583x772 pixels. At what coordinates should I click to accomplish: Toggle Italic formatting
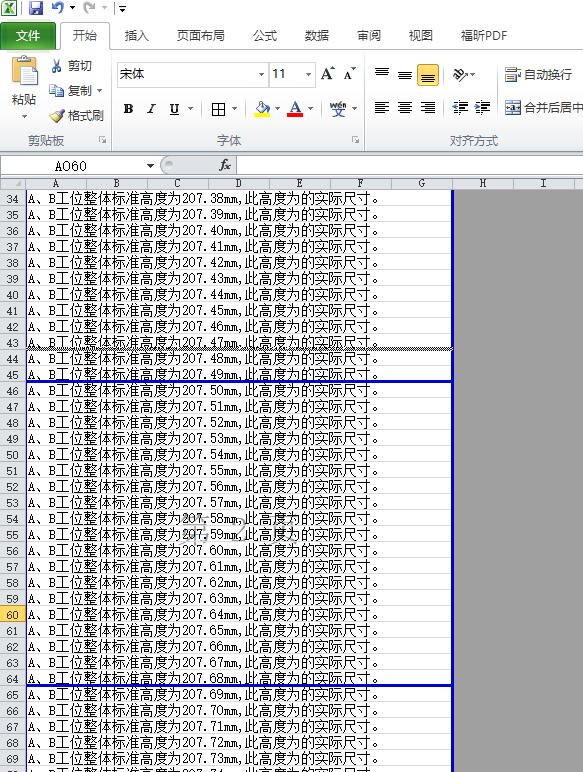pyautogui.click(x=151, y=109)
